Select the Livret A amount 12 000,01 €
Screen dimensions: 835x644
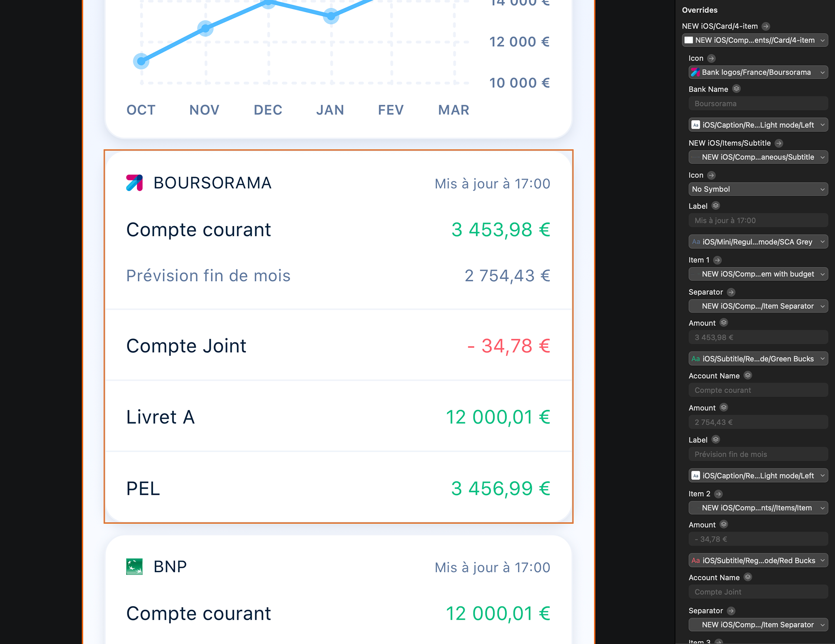point(498,417)
